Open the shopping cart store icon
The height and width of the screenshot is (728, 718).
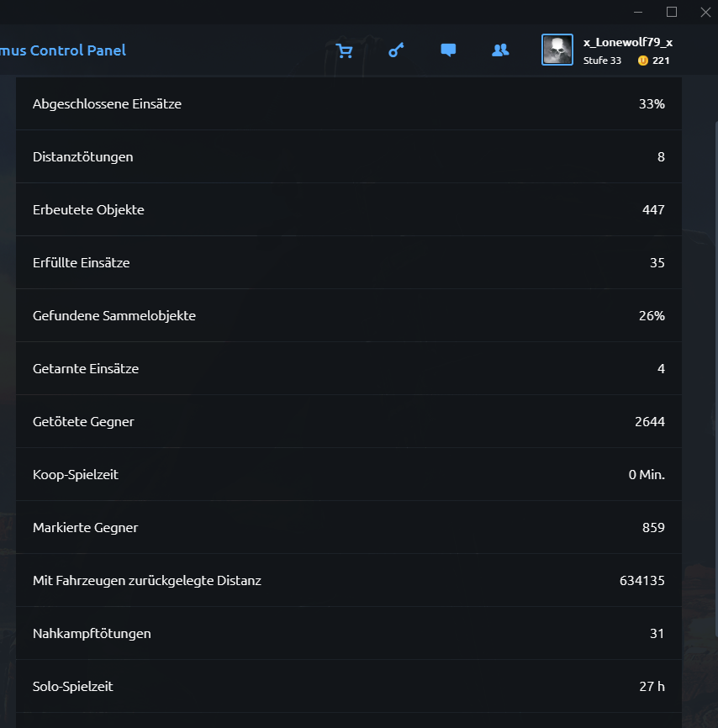coord(344,50)
